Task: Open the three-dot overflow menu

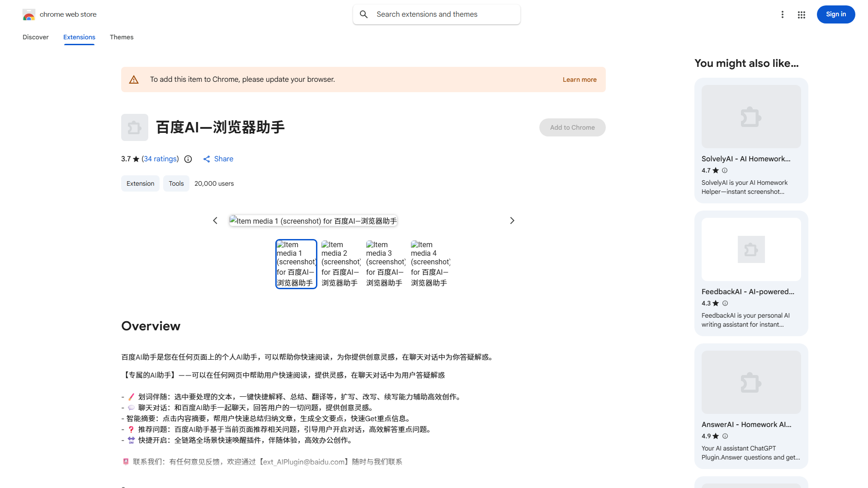Action: (783, 14)
